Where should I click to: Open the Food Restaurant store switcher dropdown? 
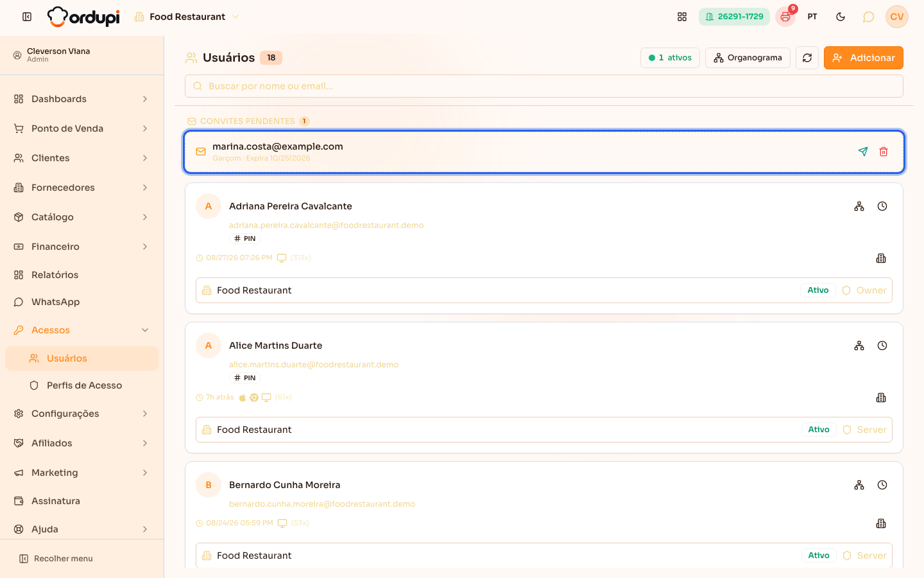click(187, 17)
